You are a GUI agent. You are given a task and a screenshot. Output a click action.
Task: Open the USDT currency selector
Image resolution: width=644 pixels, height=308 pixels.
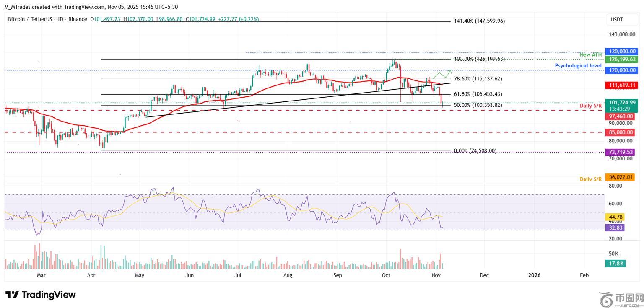[x=617, y=20]
